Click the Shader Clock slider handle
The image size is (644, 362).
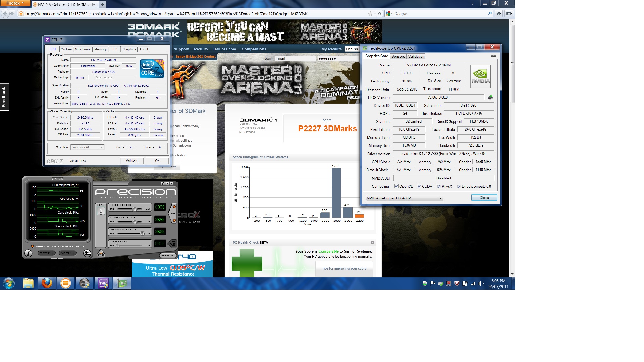coord(135,221)
